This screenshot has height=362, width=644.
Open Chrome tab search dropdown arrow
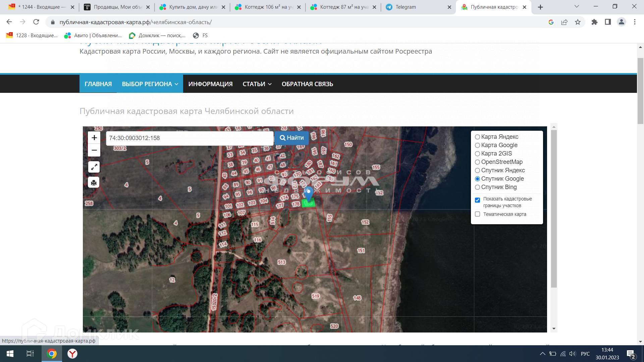[577, 7]
